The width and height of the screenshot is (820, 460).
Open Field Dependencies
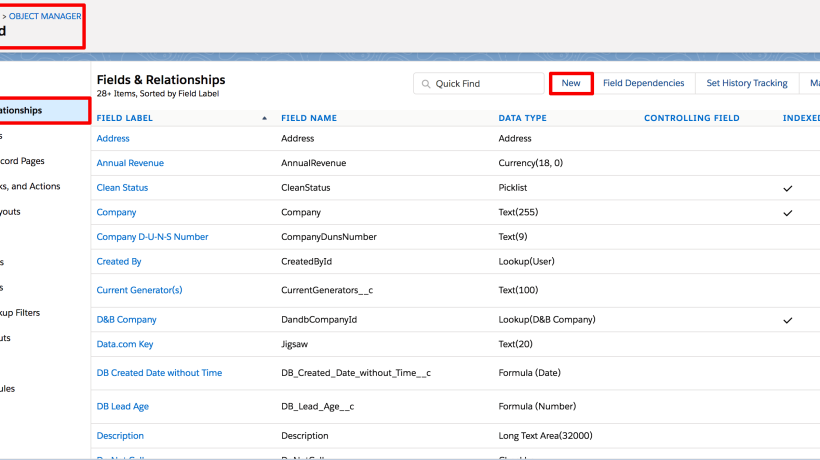[643, 83]
